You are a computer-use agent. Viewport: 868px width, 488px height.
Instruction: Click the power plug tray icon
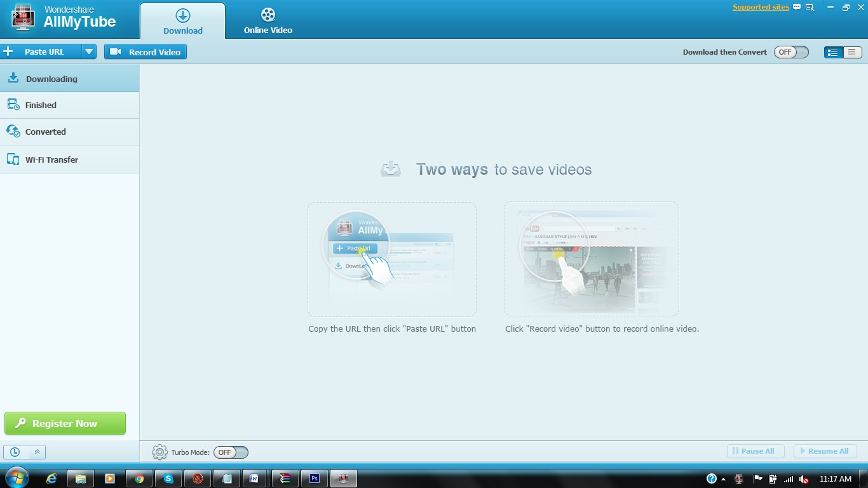coord(773,478)
